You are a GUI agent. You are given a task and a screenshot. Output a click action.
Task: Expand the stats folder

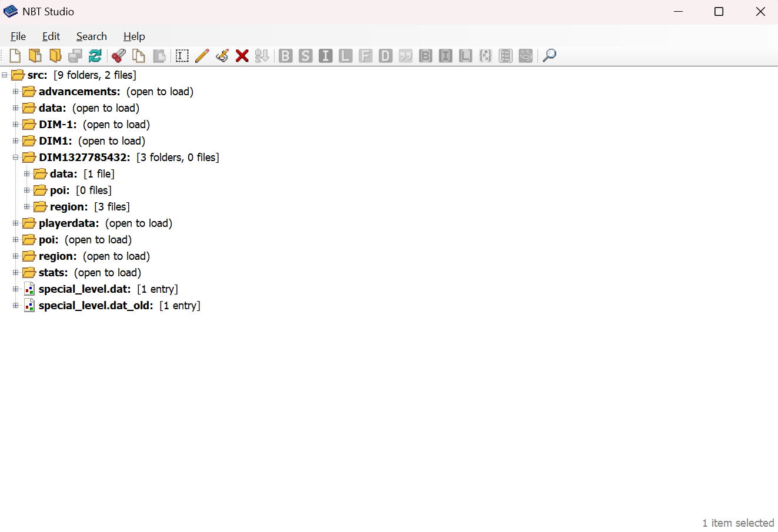(x=16, y=273)
